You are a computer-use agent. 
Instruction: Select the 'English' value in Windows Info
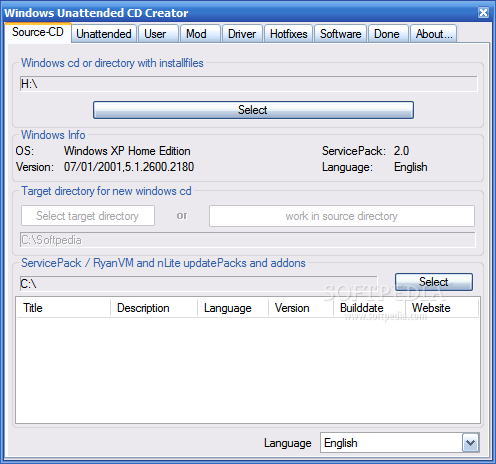click(x=411, y=167)
